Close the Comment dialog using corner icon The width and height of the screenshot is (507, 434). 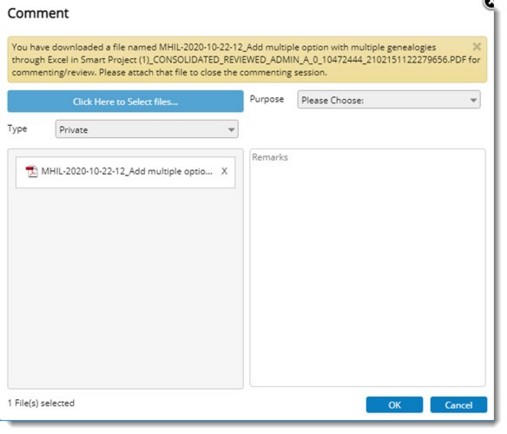[x=489, y=3]
